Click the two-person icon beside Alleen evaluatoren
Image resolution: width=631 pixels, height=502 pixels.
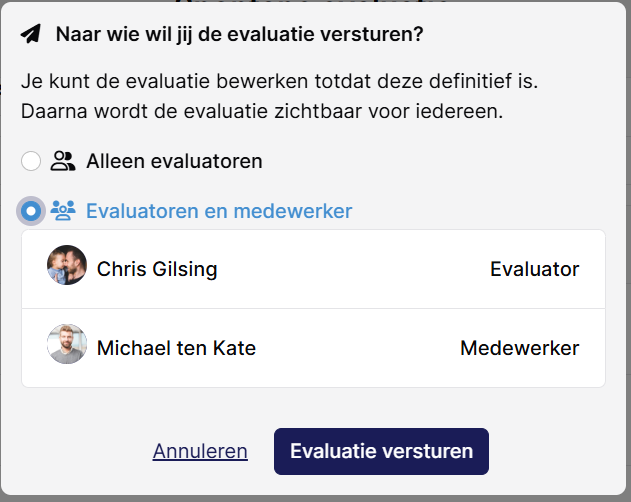tap(63, 161)
